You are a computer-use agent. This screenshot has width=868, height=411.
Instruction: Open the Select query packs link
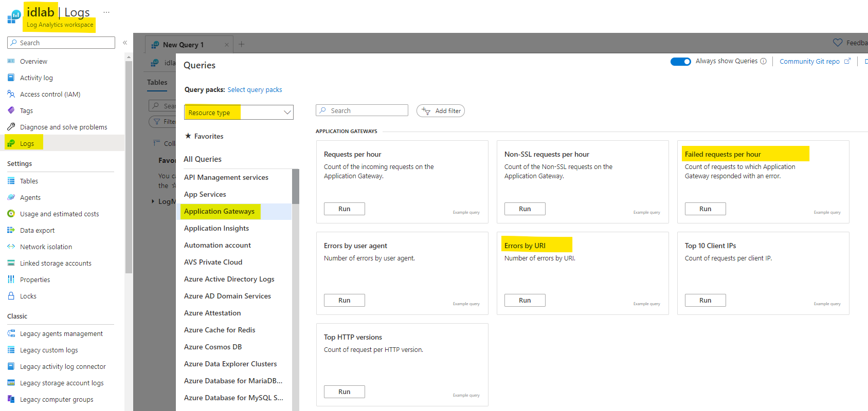[x=255, y=89]
